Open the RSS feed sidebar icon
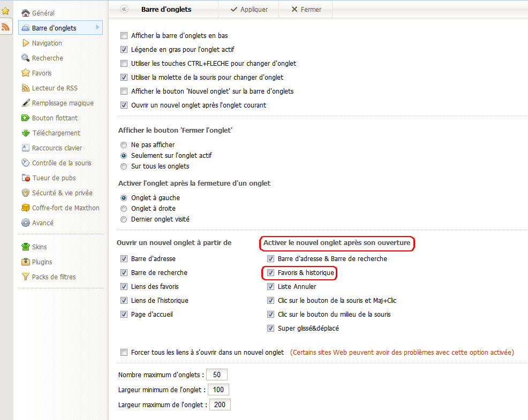 [5, 27]
